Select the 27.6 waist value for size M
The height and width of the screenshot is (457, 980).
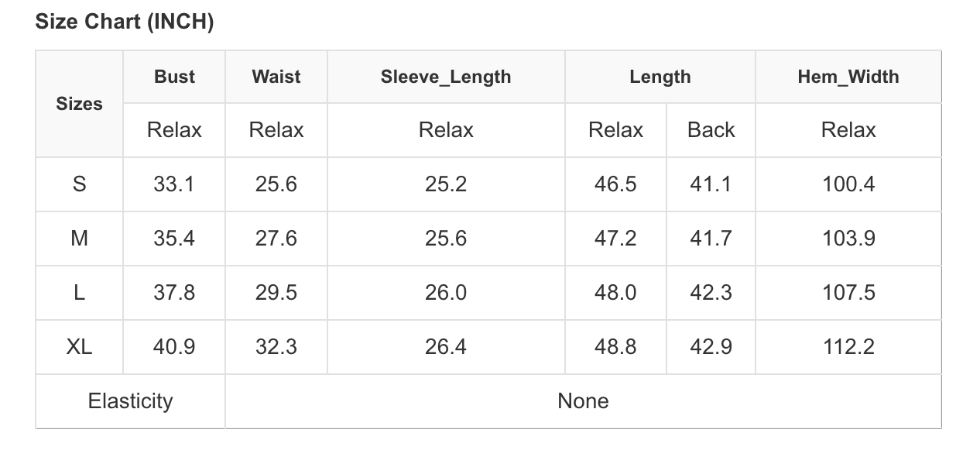pos(276,239)
